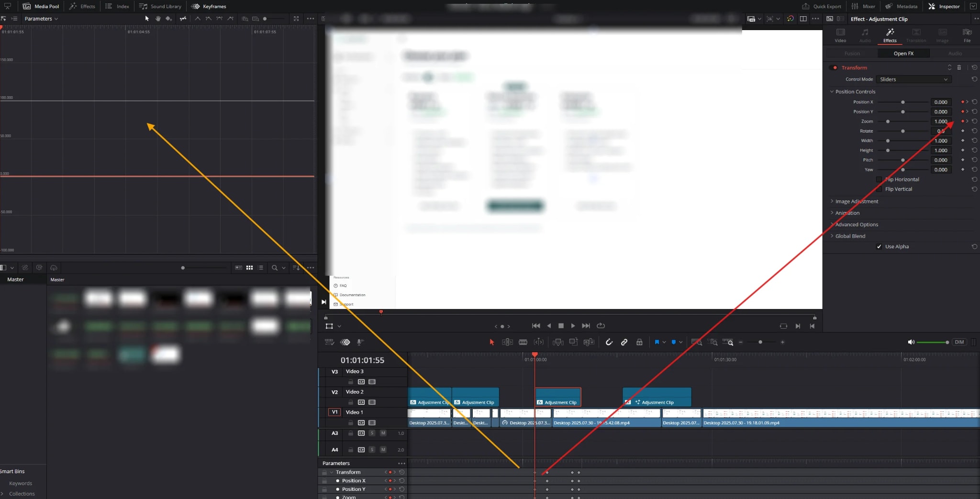Open the Media Pool panel
The image size is (980, 499).
click(41, 6)
